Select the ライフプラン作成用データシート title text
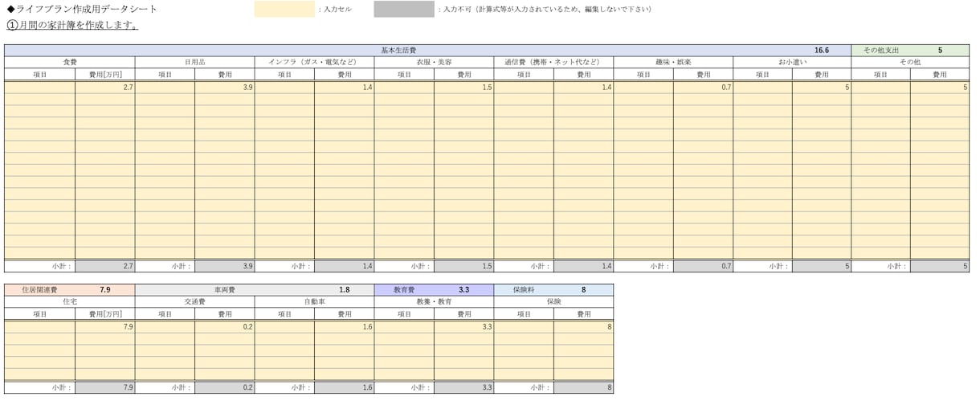 [83, 9]
